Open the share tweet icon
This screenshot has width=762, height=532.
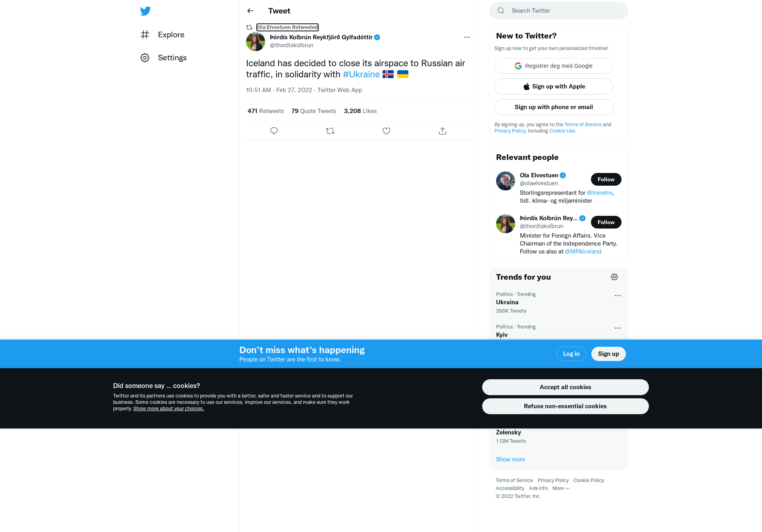pyautogui.click(x=443, y=131)
